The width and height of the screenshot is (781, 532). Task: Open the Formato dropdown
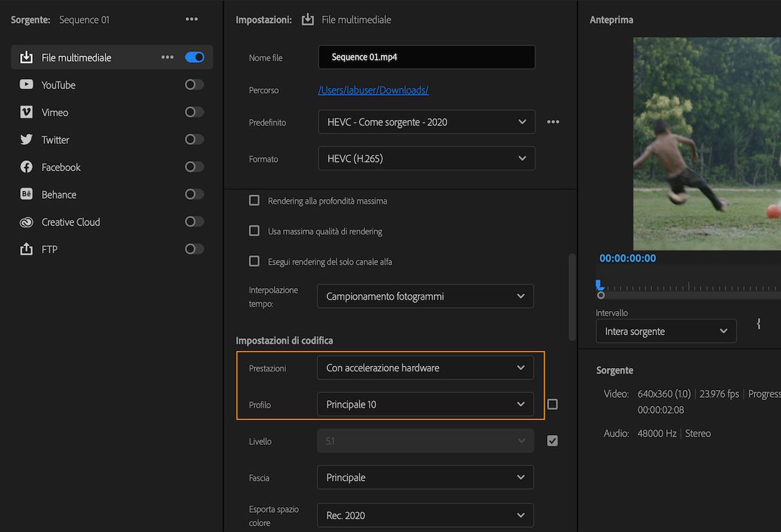[x=426, y=158]
